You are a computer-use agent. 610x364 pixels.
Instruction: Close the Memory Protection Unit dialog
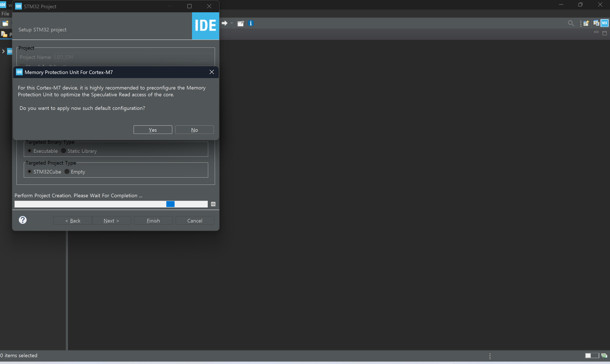(x=212, y=72)
